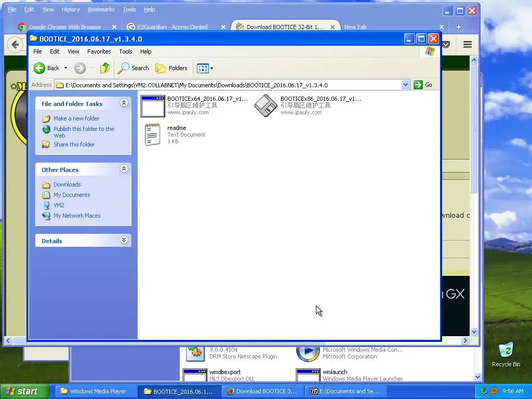
Task: Open My Network Places link
Action: click(x=77, y=216)
